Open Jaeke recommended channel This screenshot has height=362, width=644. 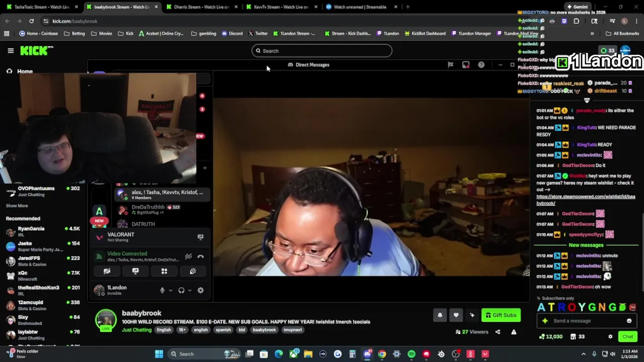(x=43, y=246)
